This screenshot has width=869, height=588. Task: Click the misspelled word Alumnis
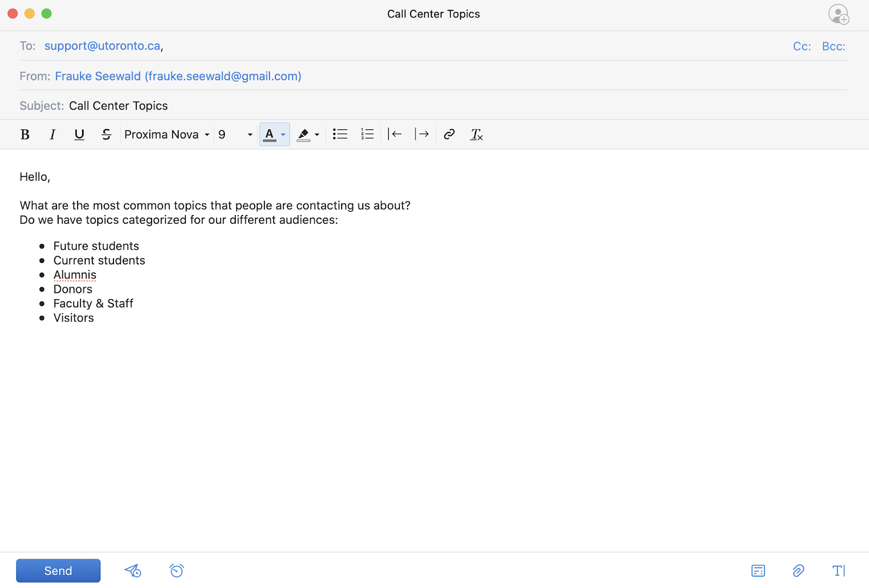click(x=75, y=275)
